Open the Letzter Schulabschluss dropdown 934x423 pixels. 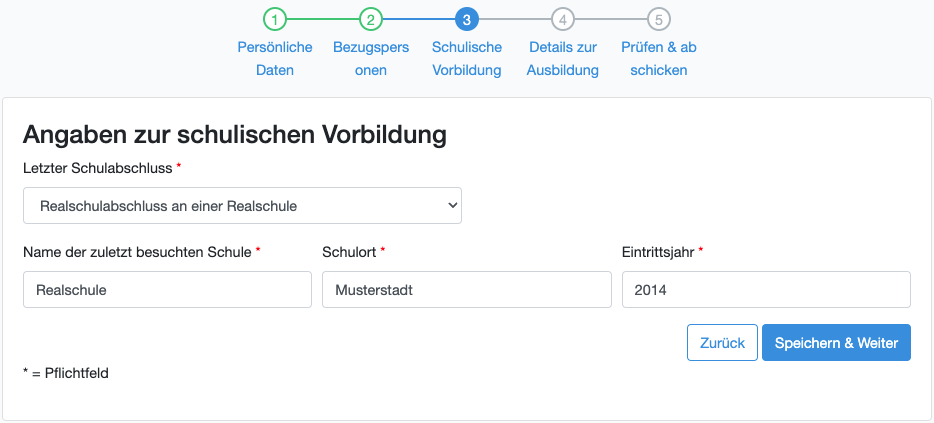(242, 206)
